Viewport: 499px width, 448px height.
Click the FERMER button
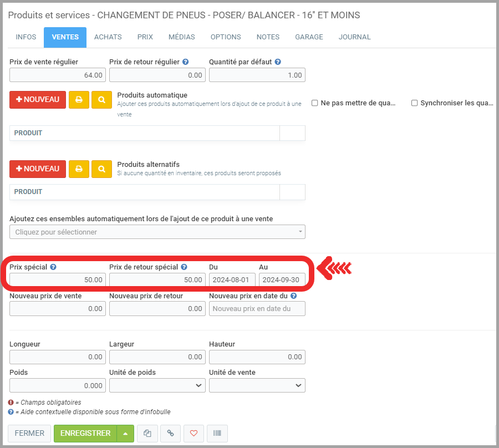pyautogui.click(x=29, y=434)
